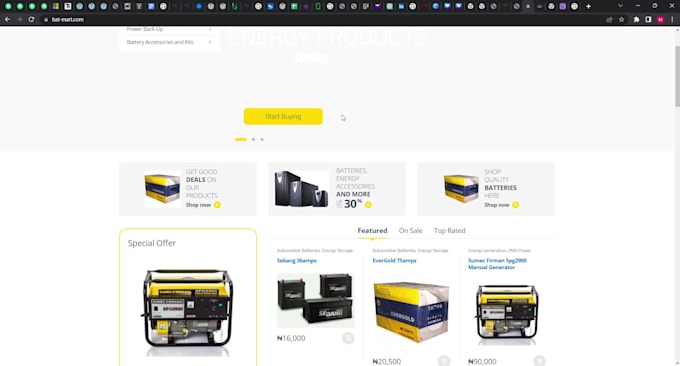Click Shop now in Get Good Deals banner

tap(198, 205)
